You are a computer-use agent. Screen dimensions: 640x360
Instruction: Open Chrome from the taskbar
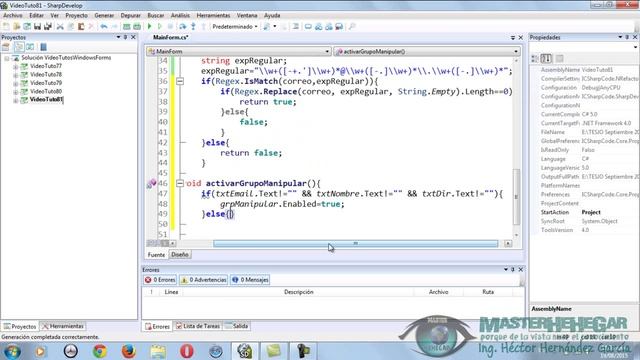[x=100, y=351]
